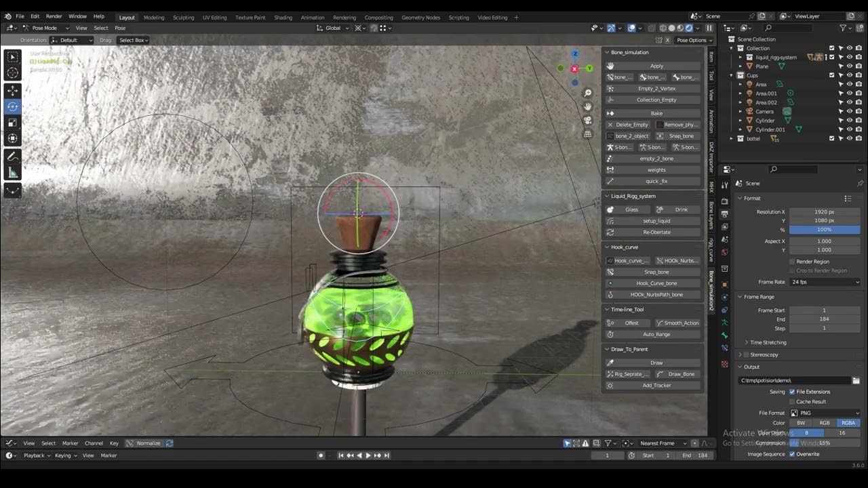Select the Measure tool

tap(12, 173)
